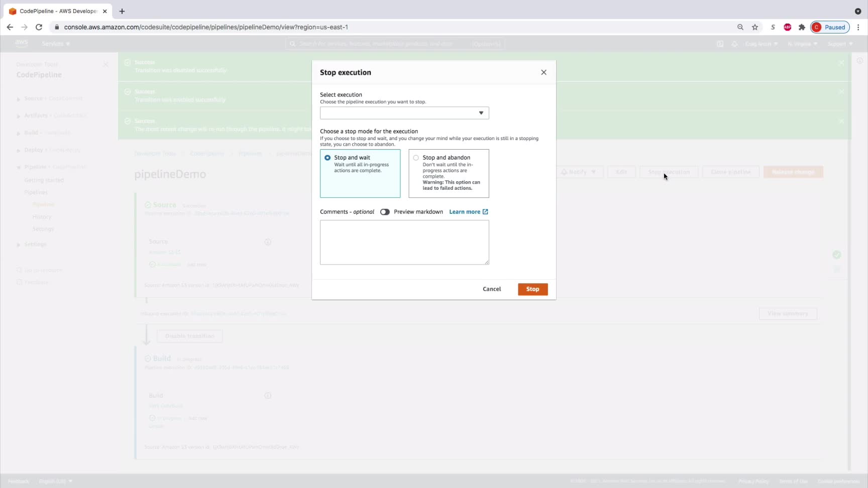
Task: Open a new browser tab
Action: [122, 11]
